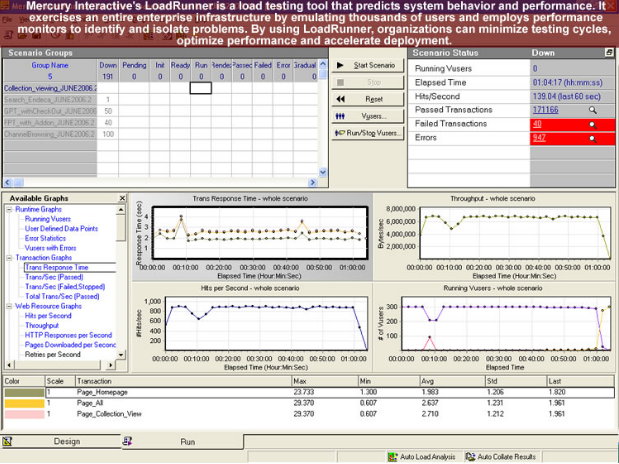This screenshot has height=464, width=619.
Task: Click scroll left arrow in Scenario Groups
Action: coord(8,182)
